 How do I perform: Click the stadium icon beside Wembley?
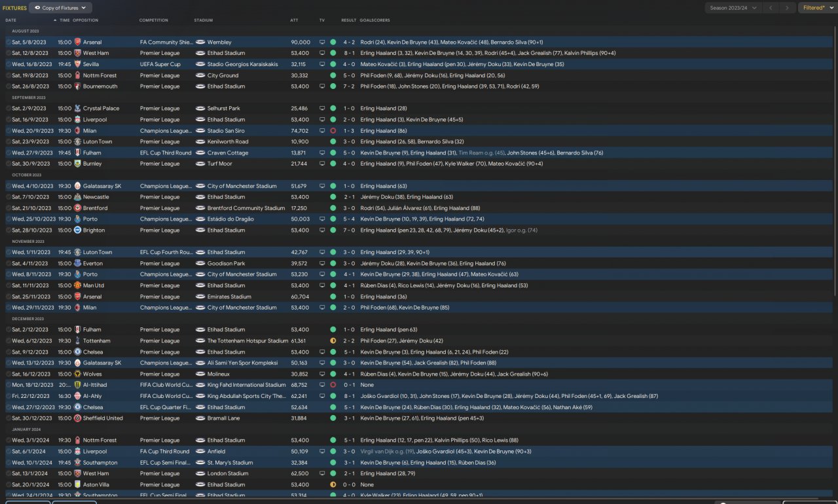(200, 42)
